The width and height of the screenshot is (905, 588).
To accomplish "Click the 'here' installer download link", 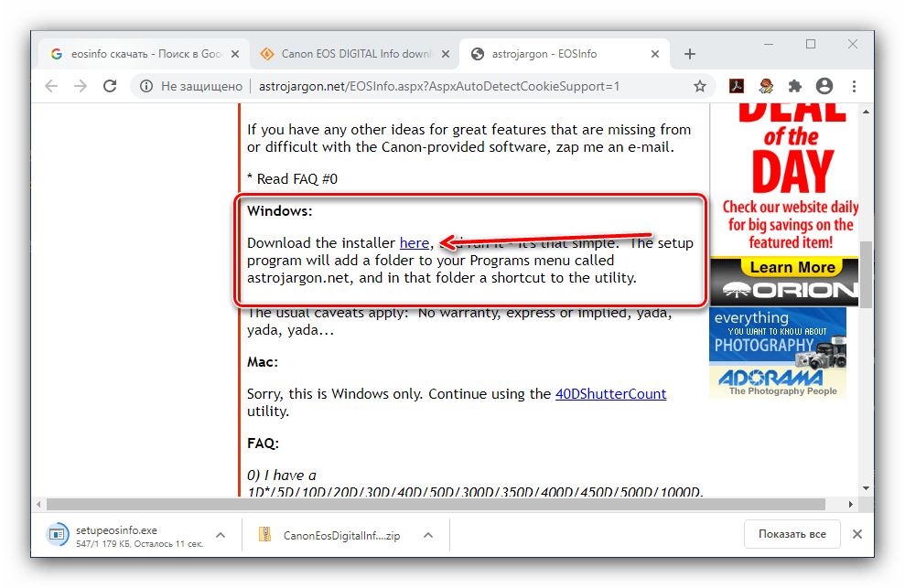I will [414, 242].
